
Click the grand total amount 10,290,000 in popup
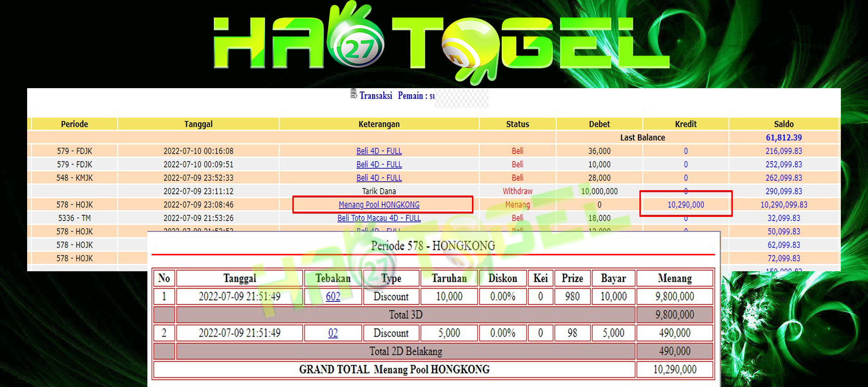point(675,369)
